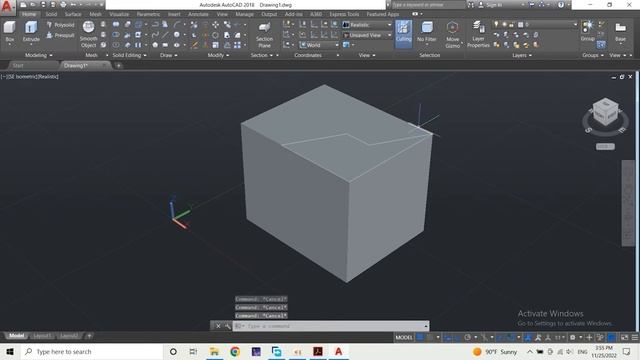Viewport: 640px width, 360px height.
Task: Click the customize command line wrench icon
Action: 227,326
